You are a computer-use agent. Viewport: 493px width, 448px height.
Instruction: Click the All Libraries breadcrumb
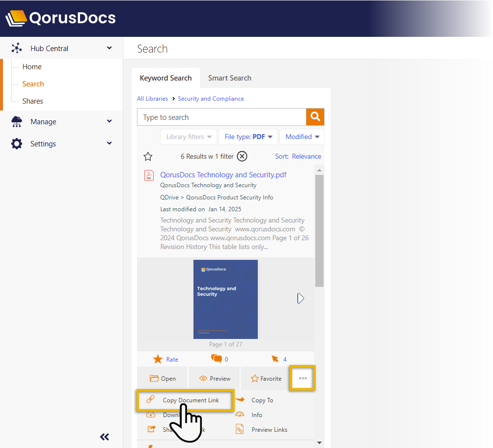pyautogui.click(x=153, y=99)
